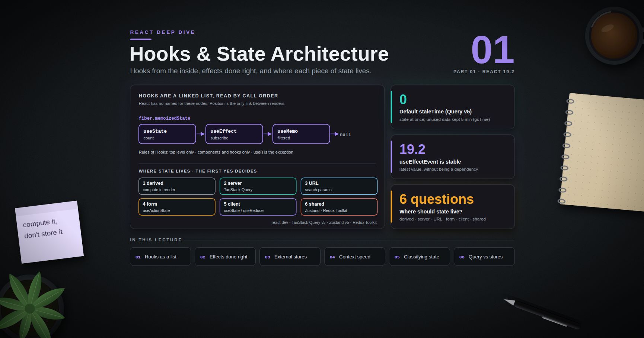Select the '1 derived' state box
644x338 pixels.
click(177, 186)
